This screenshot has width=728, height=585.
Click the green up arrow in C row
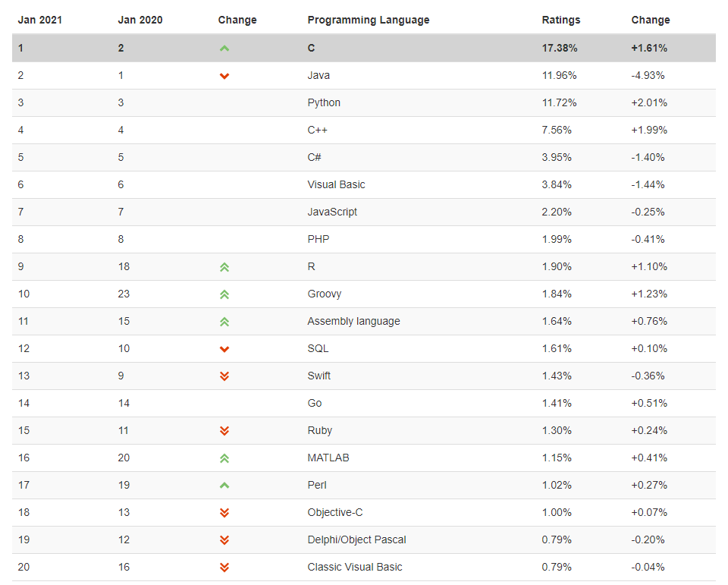pyautogui.click(x=224, y=49)
